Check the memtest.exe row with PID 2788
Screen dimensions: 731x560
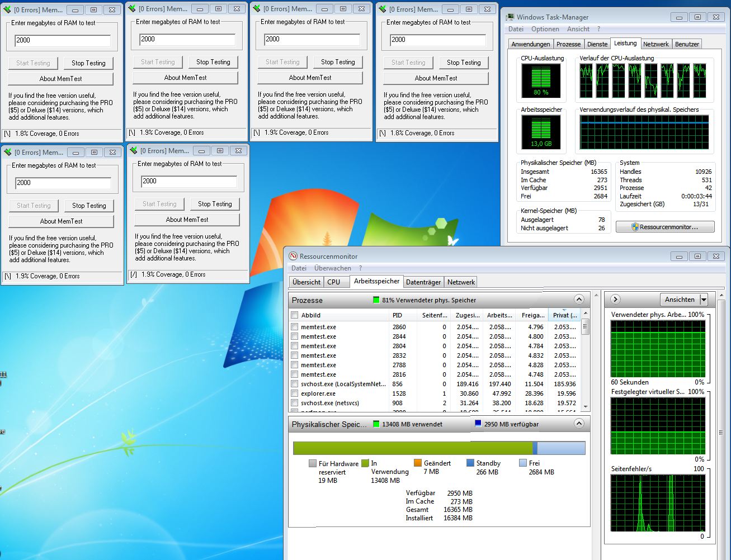(x=295, y=365)
